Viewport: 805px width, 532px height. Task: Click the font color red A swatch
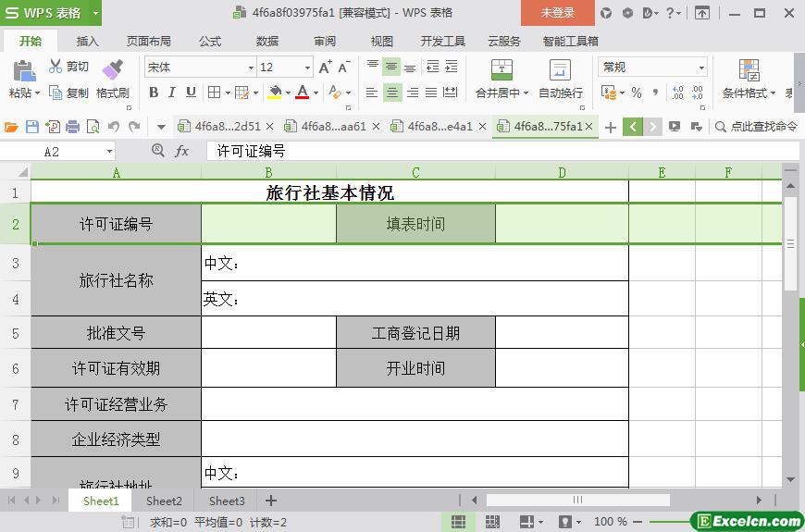302,93
